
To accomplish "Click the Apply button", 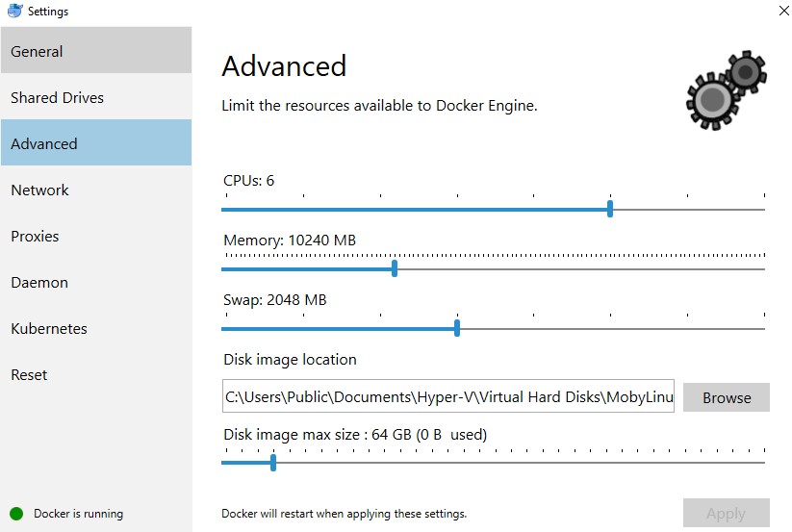I will (726, 513).
